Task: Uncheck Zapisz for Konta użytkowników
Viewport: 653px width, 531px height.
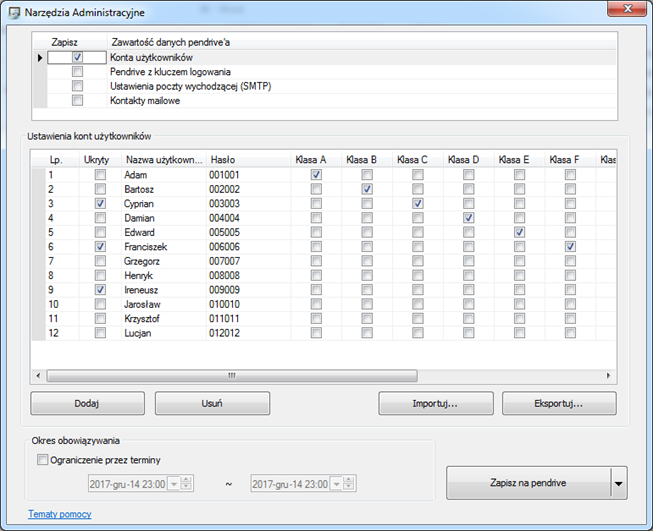Action: [x=77, y=57]
